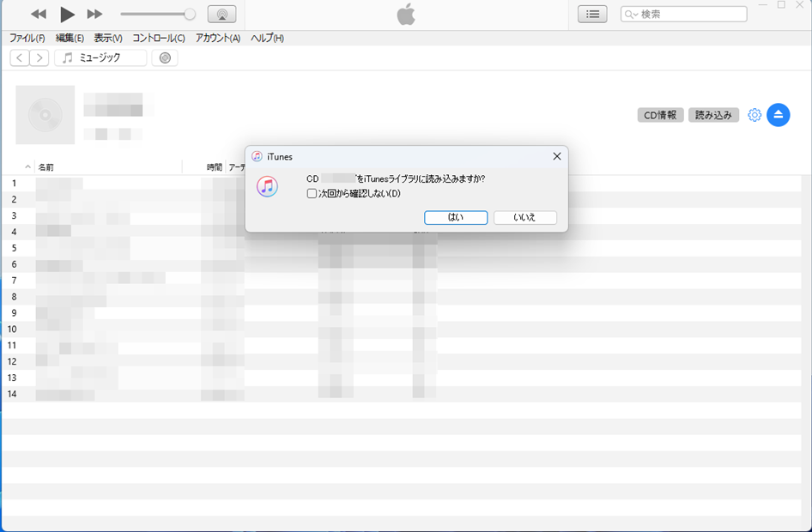The image size is (812, 532).
Task: Click いいえ to decline import
Action: [x=525, y=217]
